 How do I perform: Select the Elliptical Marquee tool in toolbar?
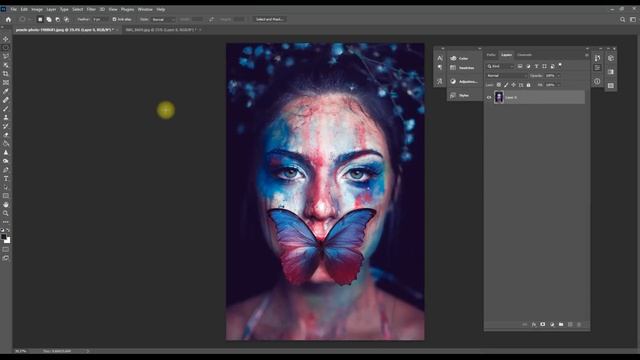(x=6, y=48)
